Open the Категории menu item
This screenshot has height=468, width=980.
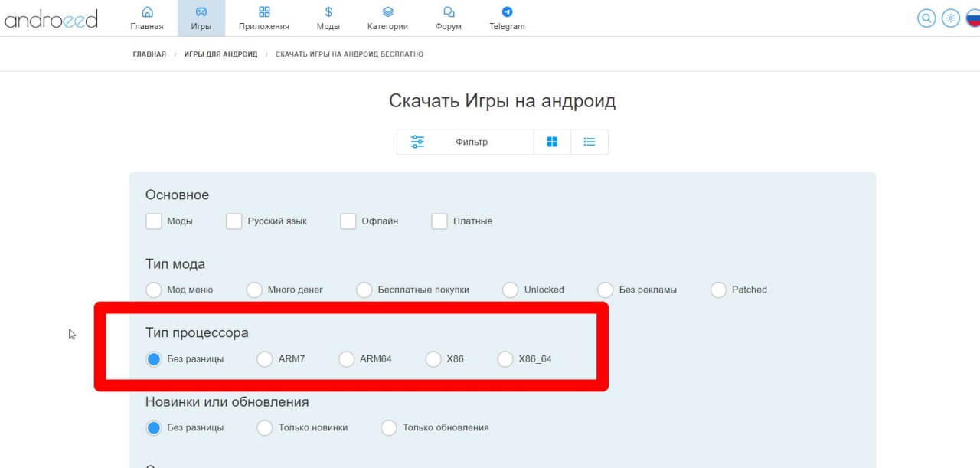pyautogui.click(x=387, y=18)
